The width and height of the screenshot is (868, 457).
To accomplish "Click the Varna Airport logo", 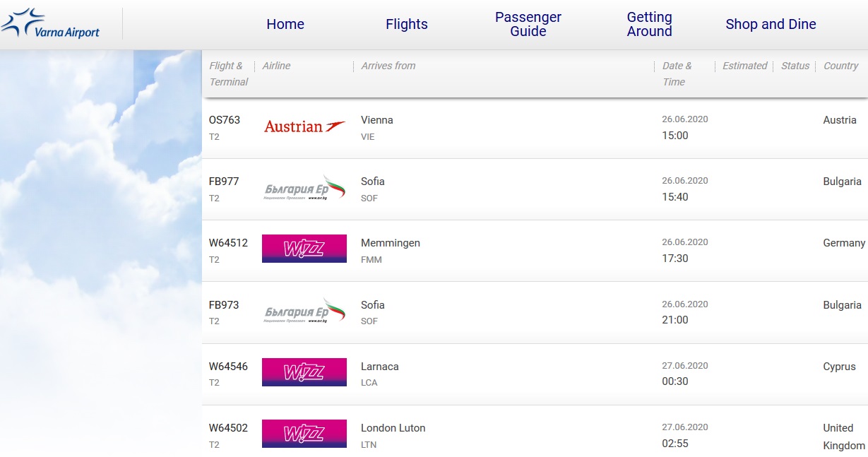I will coord(51,24).
